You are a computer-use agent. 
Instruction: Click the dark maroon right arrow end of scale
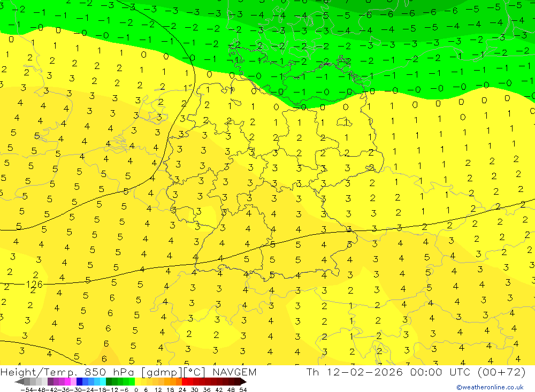point(243,381)
